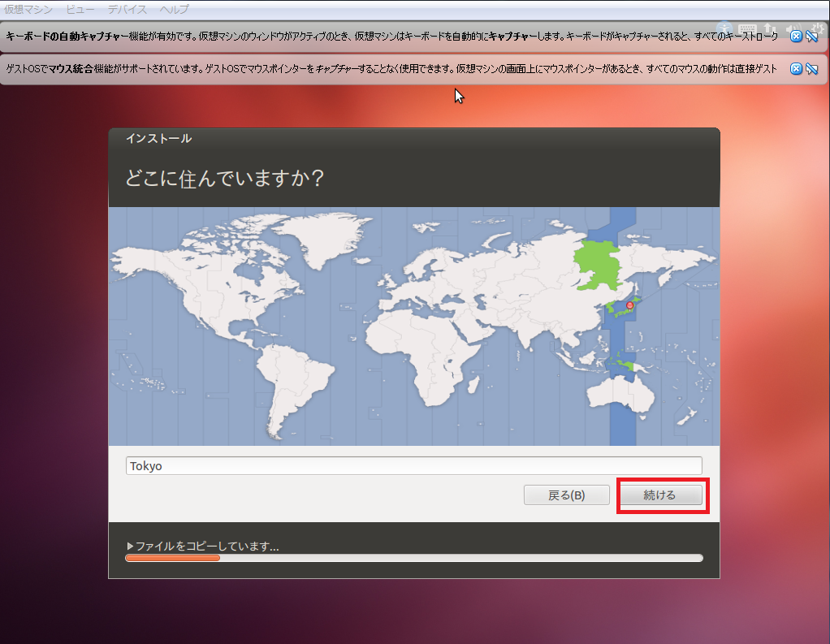Image resolution: width=830 pixels, height=644 pixels.
Task: Suppress future keyboard capture messages icon
Action: [811, 36]
